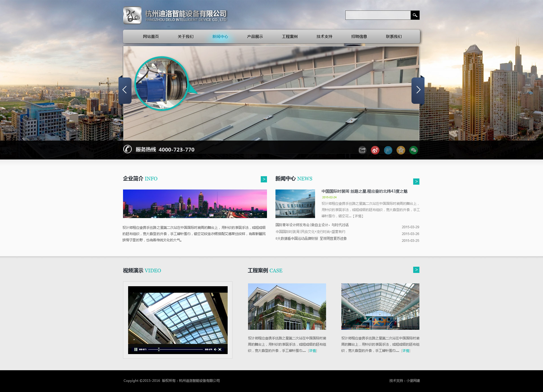Click the gray share arrow icon
543x392 pixels.
tap(362, 150)
